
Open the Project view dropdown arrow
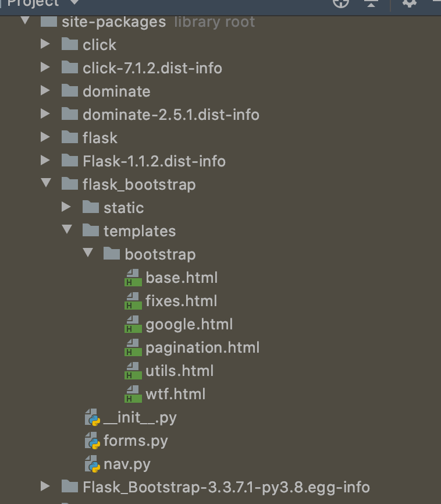[x=74, y=2]
